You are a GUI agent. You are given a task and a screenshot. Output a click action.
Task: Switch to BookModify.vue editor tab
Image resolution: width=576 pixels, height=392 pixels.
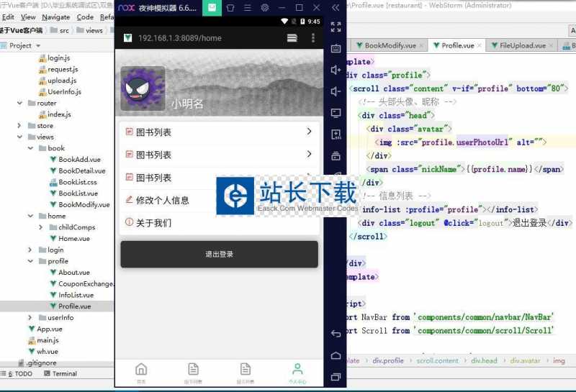pos(390,45)
